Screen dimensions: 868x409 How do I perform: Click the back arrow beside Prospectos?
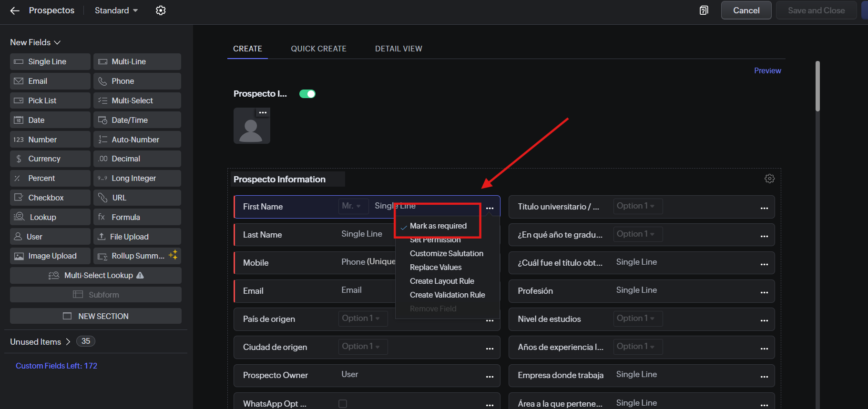[15, 10]
